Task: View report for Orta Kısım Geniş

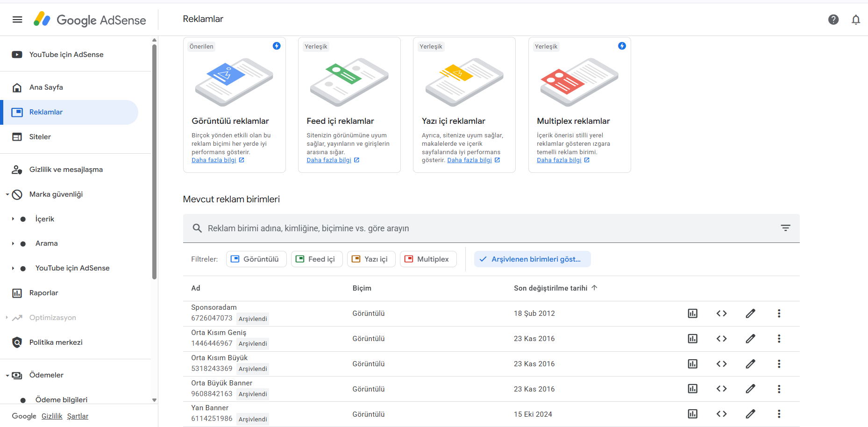Action: click(693, 339)
